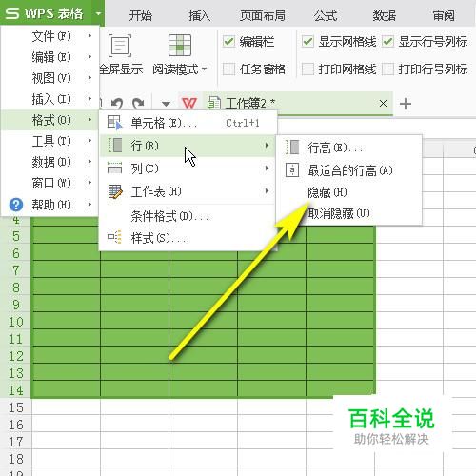The height and width of the screenshot is (476, 476).
Task: Select row header 16
Action: click(x=16, y=425)
